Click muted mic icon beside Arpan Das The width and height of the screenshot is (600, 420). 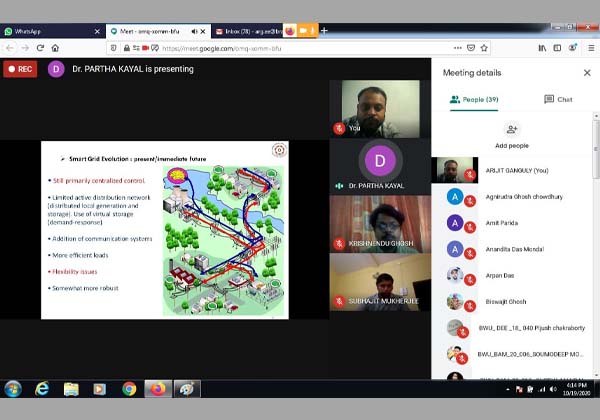469,279
